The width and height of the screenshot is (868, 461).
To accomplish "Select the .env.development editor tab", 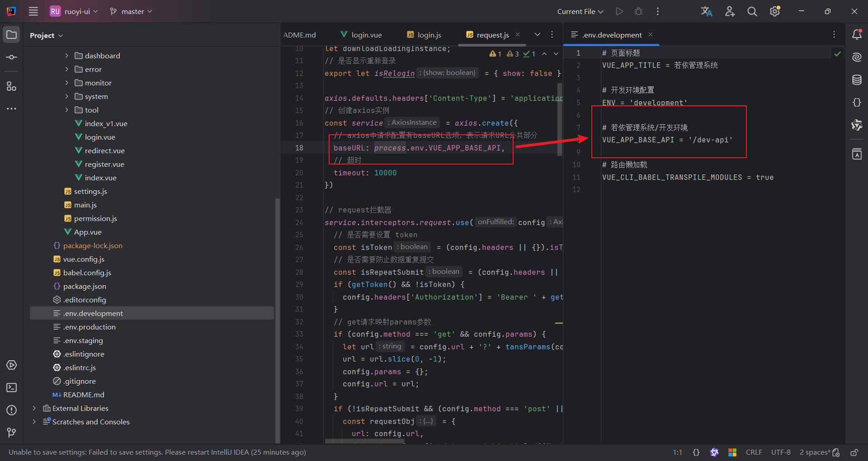I will pos(607,35).
